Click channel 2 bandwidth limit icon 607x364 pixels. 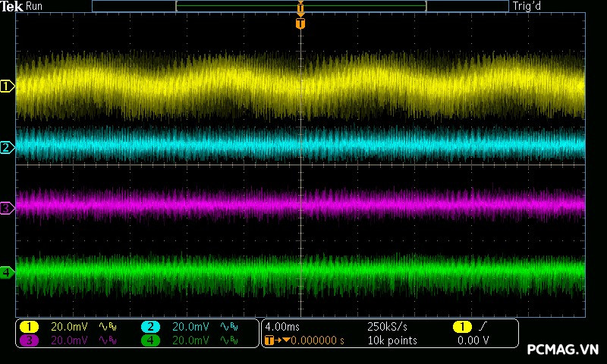tap(228, 326)
